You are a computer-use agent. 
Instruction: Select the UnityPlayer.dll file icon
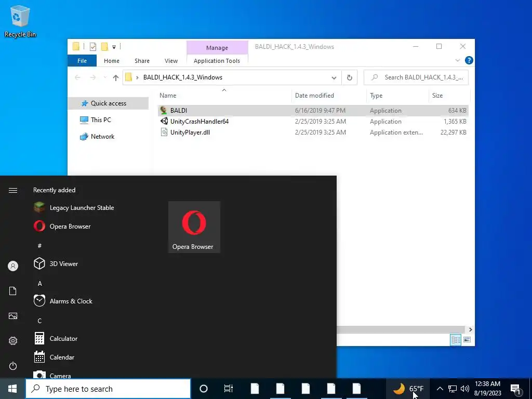164,132
